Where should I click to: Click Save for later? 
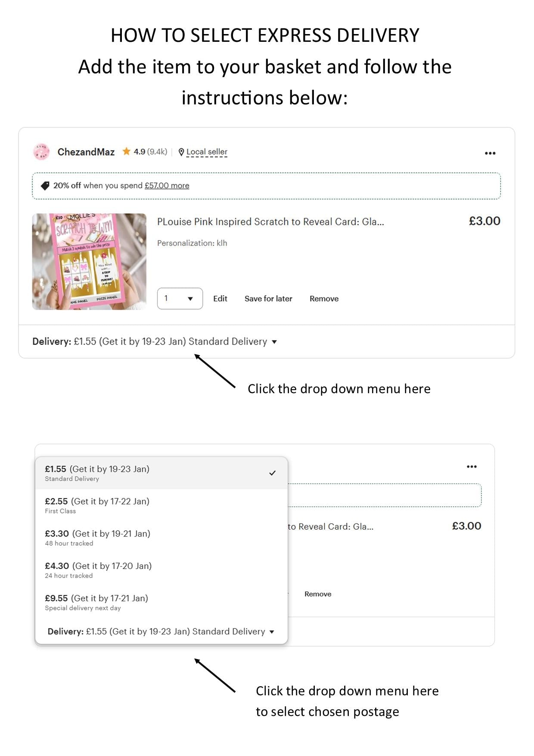click(x=268, y=299)
